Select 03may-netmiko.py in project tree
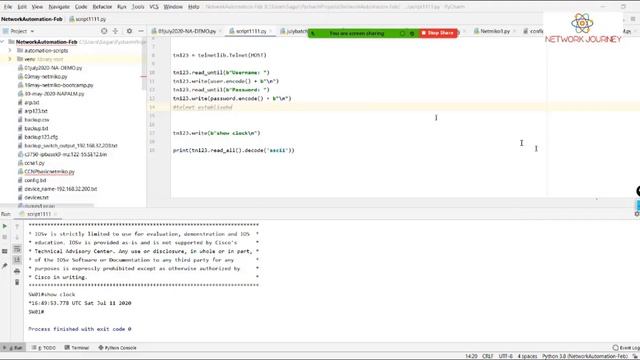640x360 pixels. (x=46, y=76)
